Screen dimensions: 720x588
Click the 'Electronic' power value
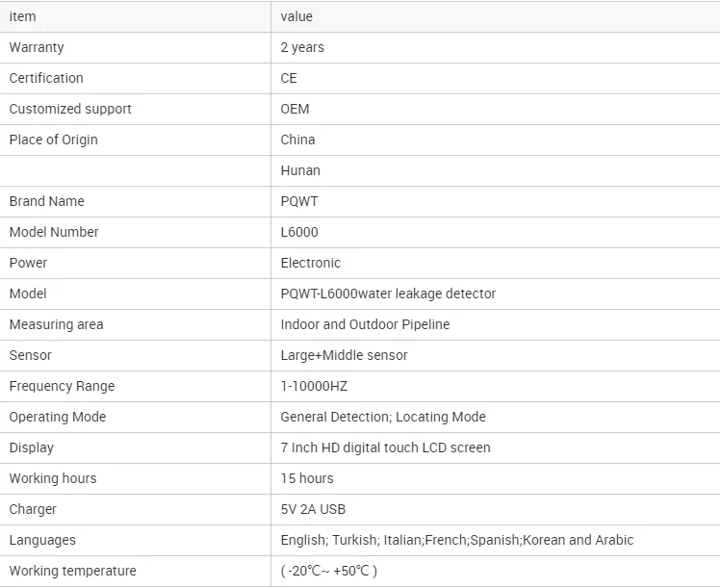point(310,263)
